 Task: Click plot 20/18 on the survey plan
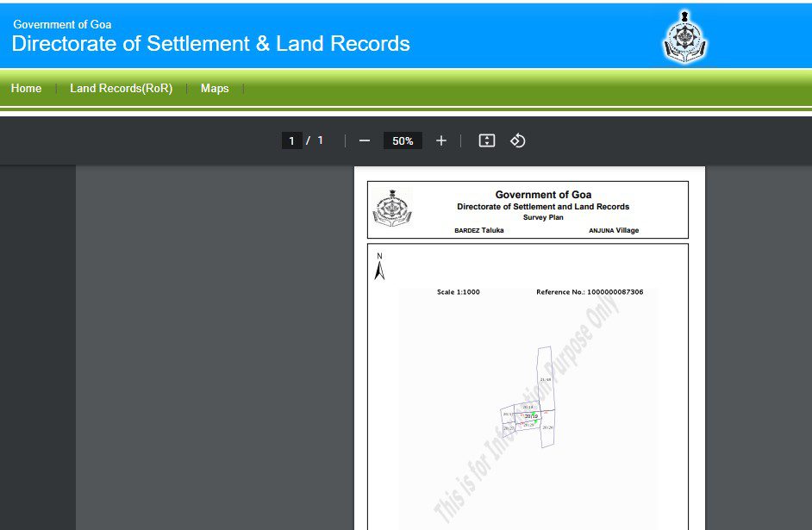pyautogui.click(x=528, y=407)
